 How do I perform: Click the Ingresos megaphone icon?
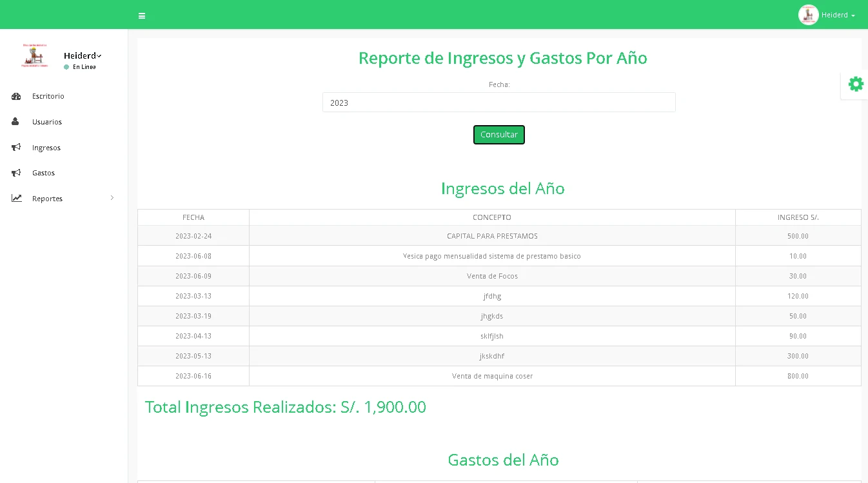point(17,147)
